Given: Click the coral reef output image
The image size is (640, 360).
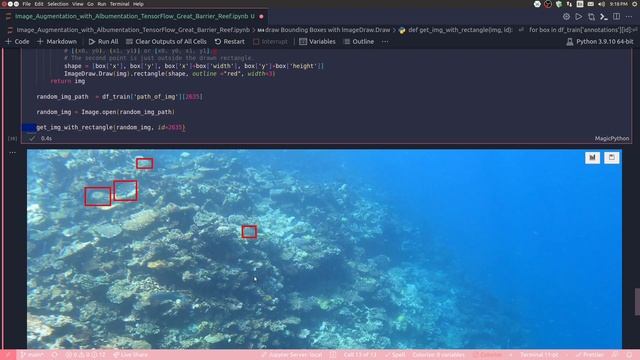Looking at the screenshot, I should 324,249.
